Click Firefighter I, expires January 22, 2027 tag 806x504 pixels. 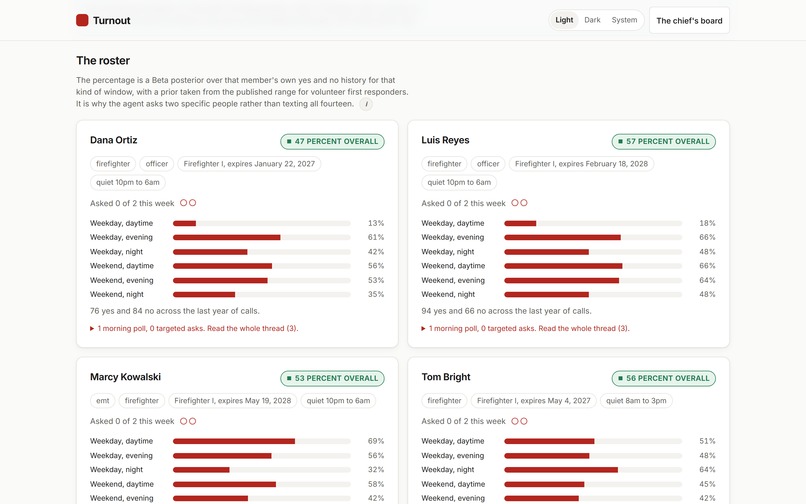click(x=249, y=164)
